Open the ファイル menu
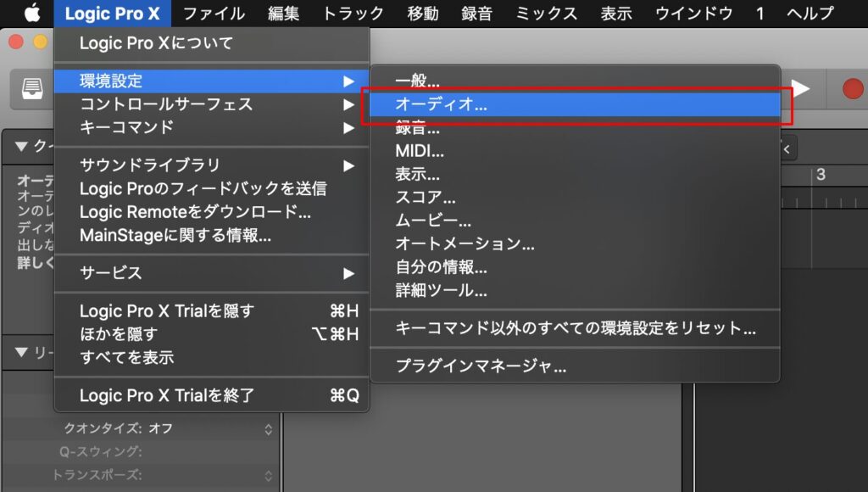 [x=214, y=13]
